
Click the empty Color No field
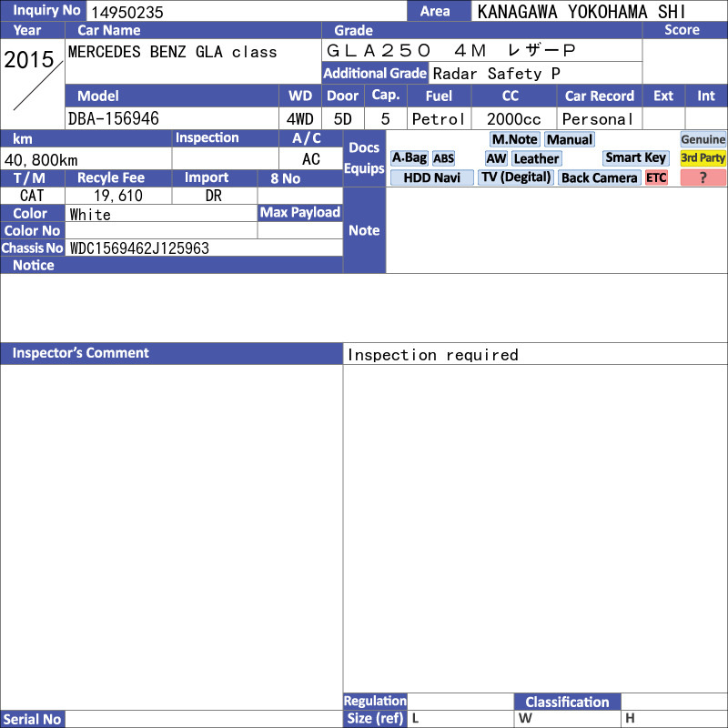point(161,231)
